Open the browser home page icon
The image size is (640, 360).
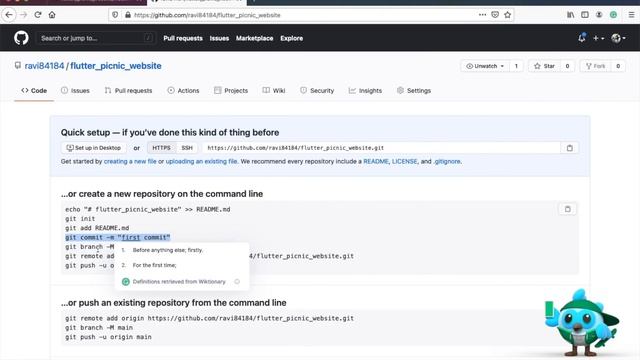pyautogui.click(x=52, y=15)
